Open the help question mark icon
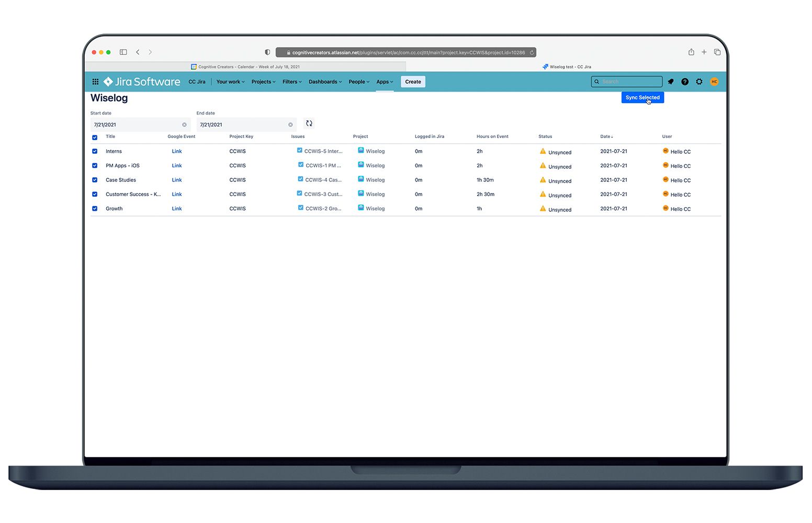The height and width of the screenshot is (523, 812). [685, 82]
